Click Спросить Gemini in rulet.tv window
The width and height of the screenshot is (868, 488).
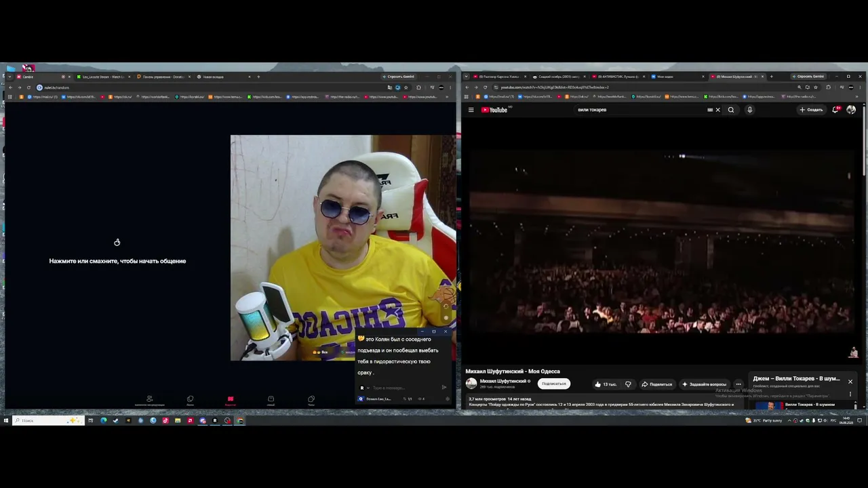coord(399,77)
